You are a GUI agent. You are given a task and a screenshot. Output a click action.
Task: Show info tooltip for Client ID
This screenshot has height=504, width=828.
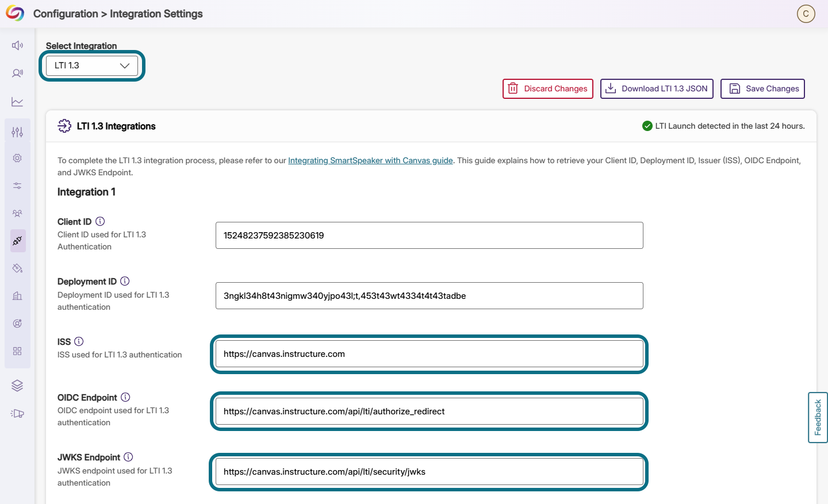pos(100,221)
